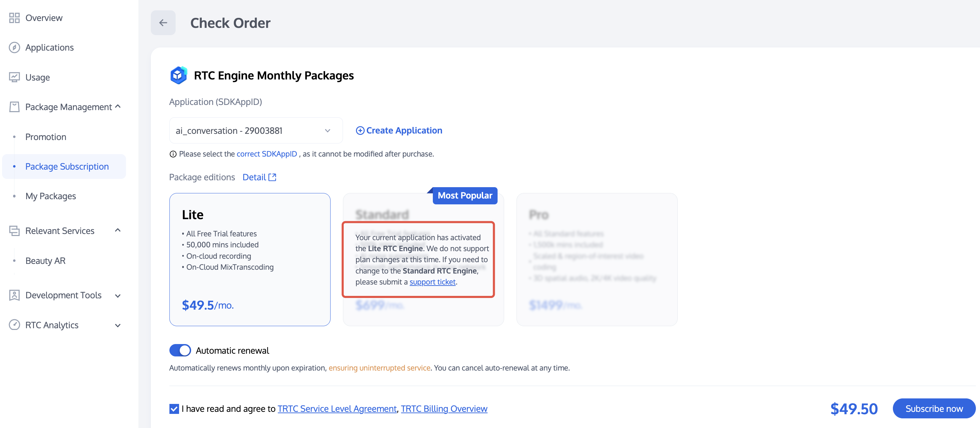Select the Lite package edition card
Viewport: 980px width, 428px height.
click(250, 259)
